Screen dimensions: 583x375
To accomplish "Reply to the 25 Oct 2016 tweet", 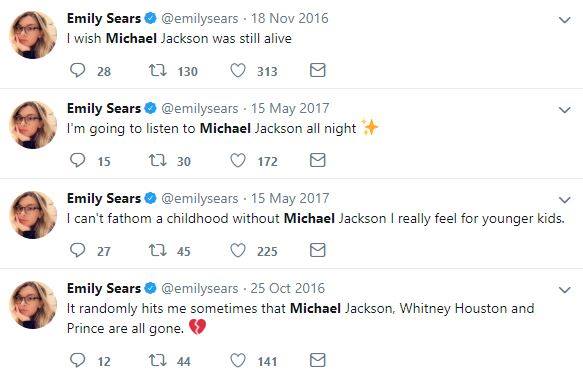I will pyautogui.click(x=77, y=360).
